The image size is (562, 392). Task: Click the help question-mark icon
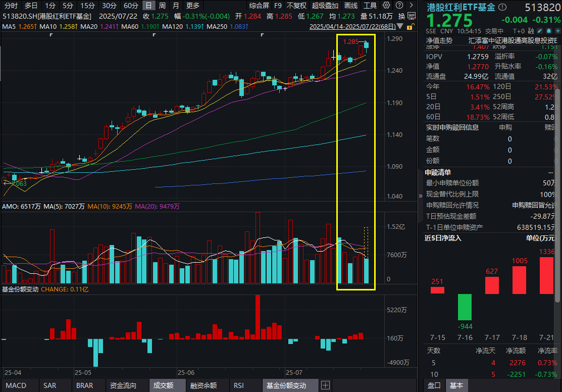pos(399,6)
